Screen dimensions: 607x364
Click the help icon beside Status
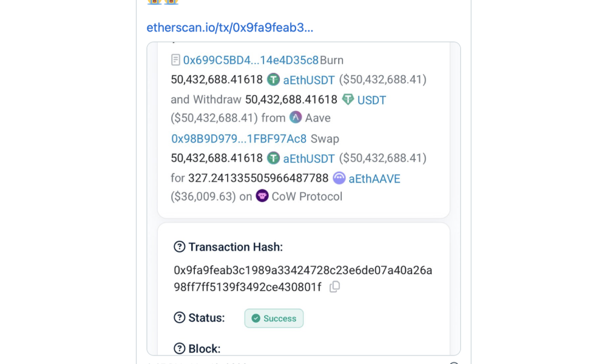coord(179,317)
